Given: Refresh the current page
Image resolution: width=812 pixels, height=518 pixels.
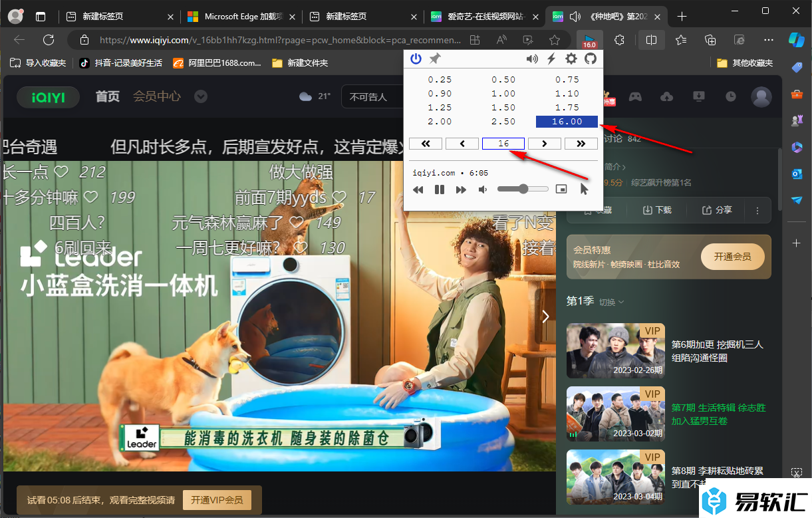Looking at the screenshot, I should [x=49, y=40].
